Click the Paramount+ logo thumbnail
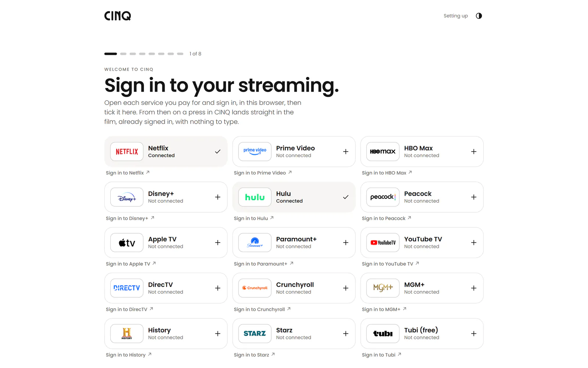The width and height of the screenshot is (588, 368). (x=255, y=243)
